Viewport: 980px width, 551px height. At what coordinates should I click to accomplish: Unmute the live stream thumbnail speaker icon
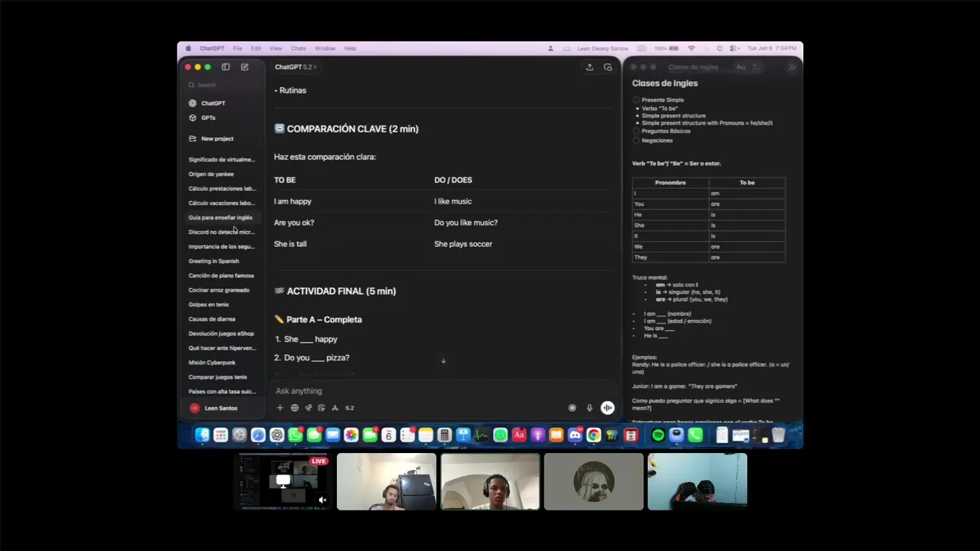[x=322, y=500]
